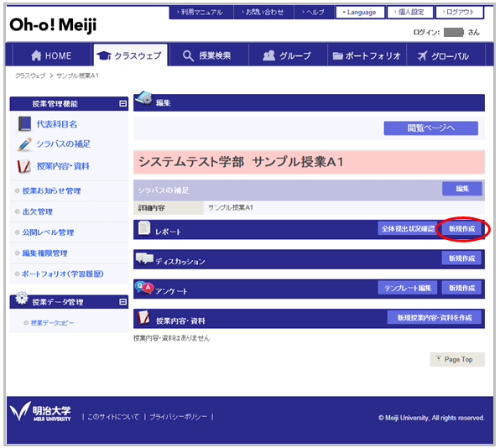Viewport: 500px width, 448px height.
Task: Click the 詳細内容 label cell
Action: point(169,208)
